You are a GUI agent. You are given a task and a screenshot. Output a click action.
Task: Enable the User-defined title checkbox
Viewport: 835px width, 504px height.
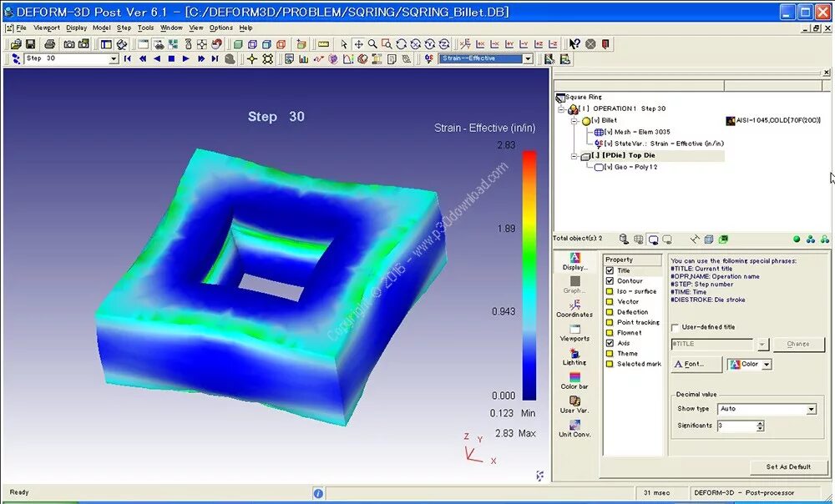675,328
